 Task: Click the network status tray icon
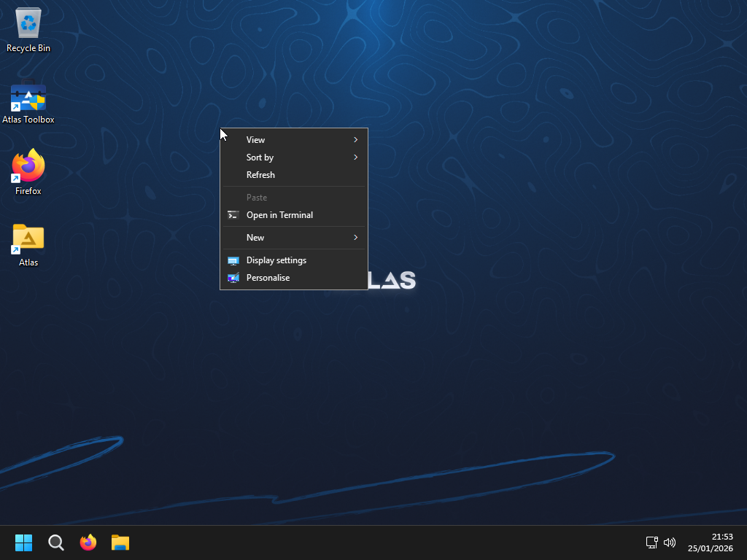(651, 542)
